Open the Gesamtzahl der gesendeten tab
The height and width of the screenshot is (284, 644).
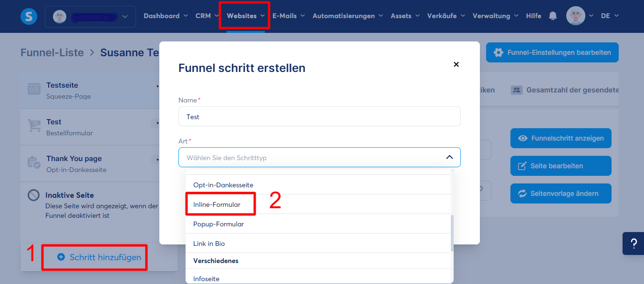(565, 90)
